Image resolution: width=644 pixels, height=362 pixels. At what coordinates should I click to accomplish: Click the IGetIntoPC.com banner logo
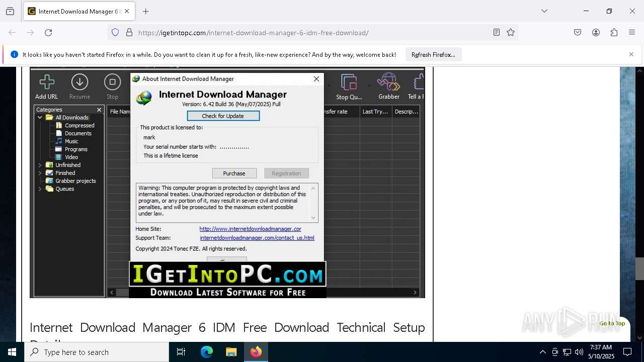[227, 280]
